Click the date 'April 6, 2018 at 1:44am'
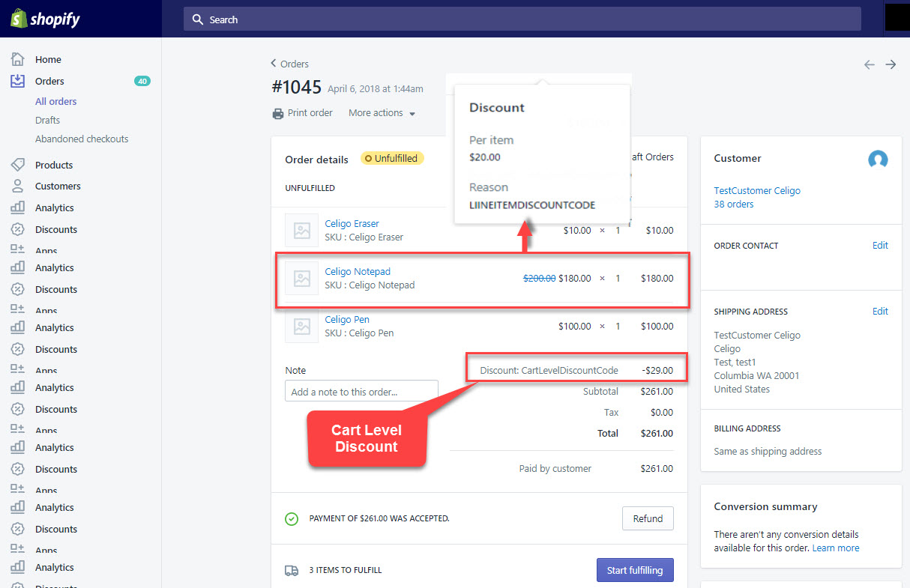 376,88
